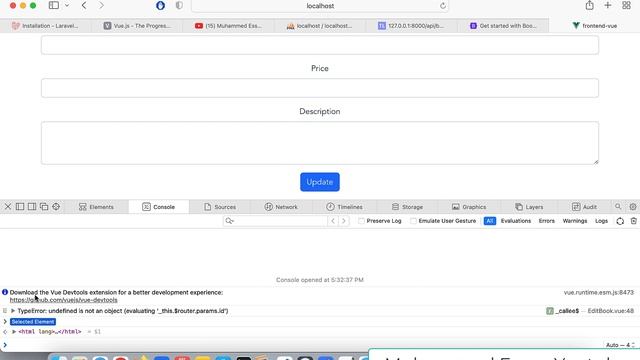Click the Description textarea
This screenshot has height=360, width=640.
coord(320,143)
